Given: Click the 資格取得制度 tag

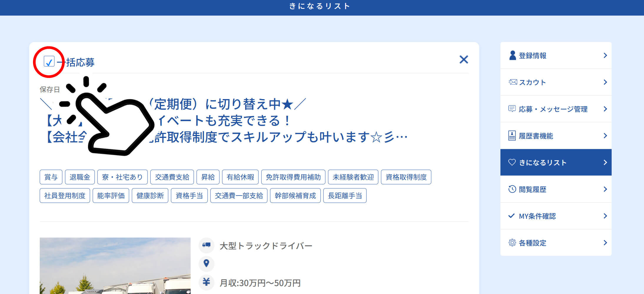Looking at the screenshot, I should pos(406,177).
